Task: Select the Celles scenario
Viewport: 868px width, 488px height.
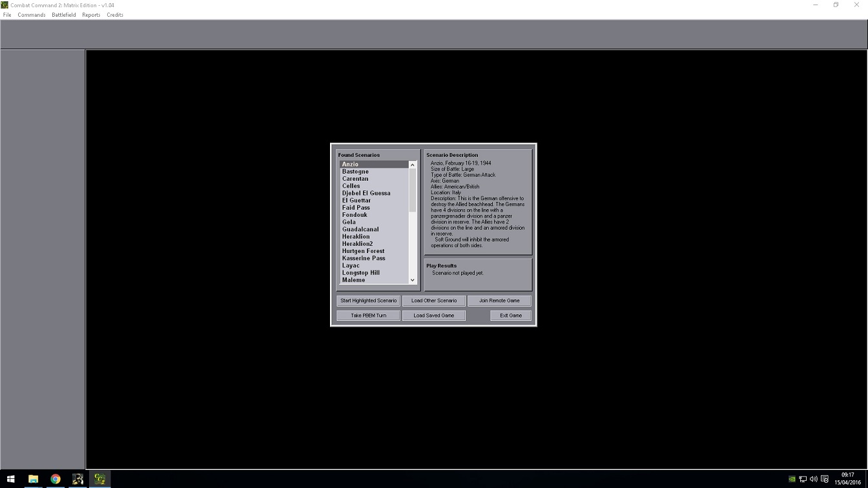Action: [374, 186]
